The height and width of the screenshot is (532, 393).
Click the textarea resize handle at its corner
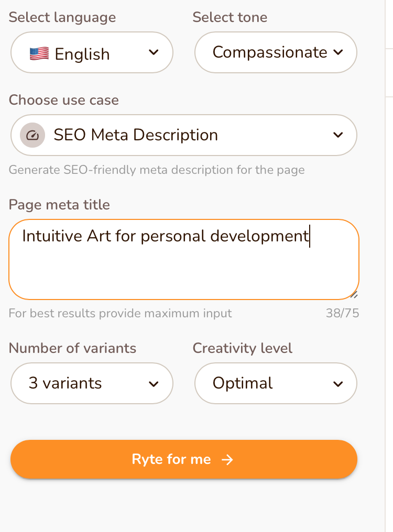click(354, 295)
